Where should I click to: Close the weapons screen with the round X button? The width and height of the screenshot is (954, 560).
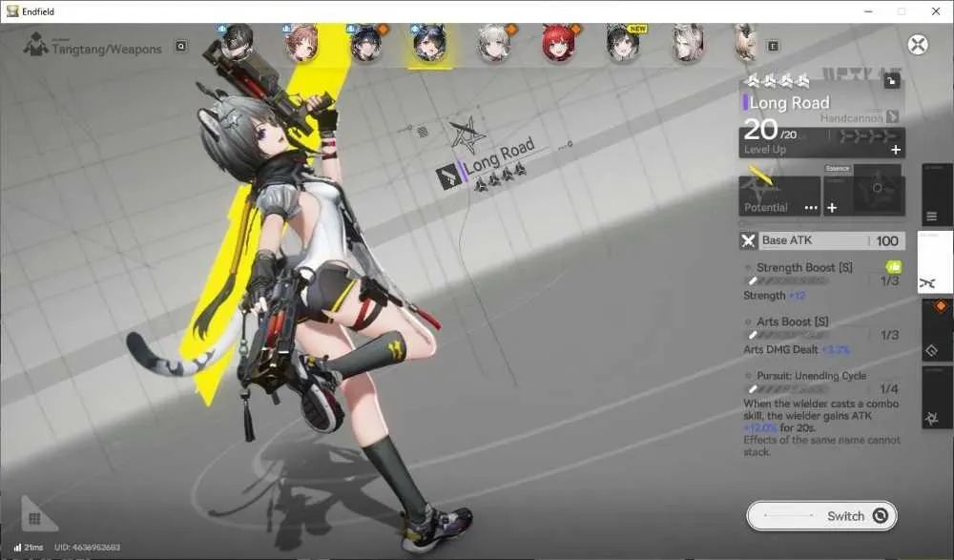coord(918,45)
